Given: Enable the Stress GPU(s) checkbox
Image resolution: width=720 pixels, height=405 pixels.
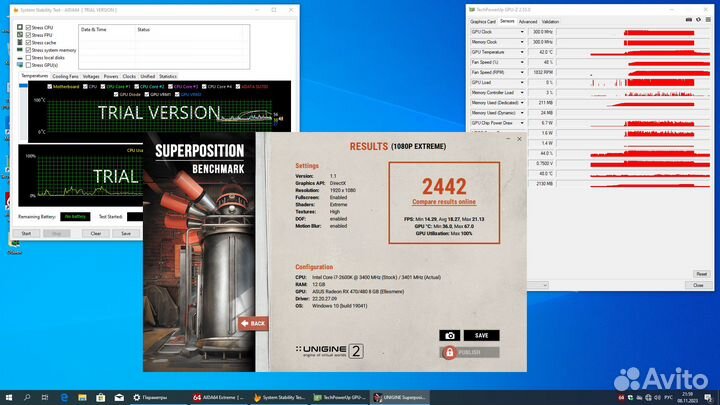Looking at the screenshot, I should pos(28,65).
